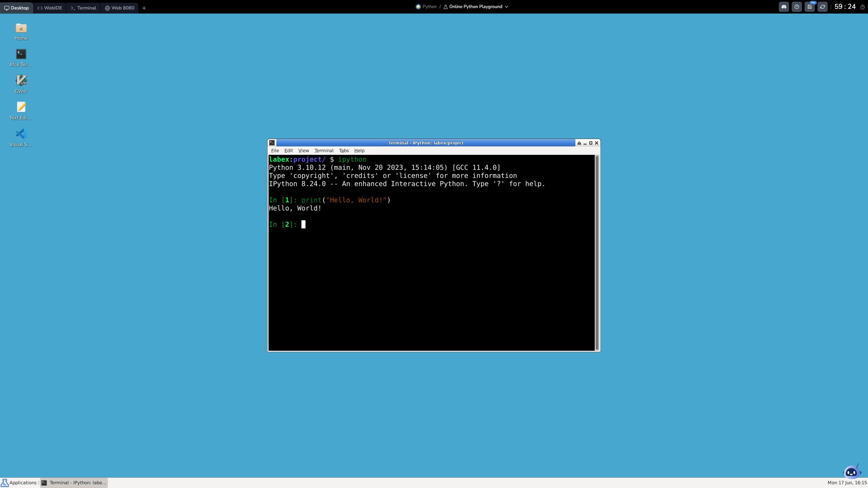Open the Terminal menu in the IPython window
Image resolution: width=868 pixels, height=488 pixels.
323,150
